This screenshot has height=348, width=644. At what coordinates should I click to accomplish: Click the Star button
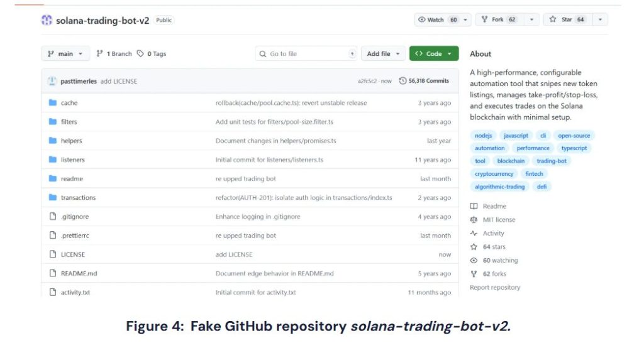(568, 19)
